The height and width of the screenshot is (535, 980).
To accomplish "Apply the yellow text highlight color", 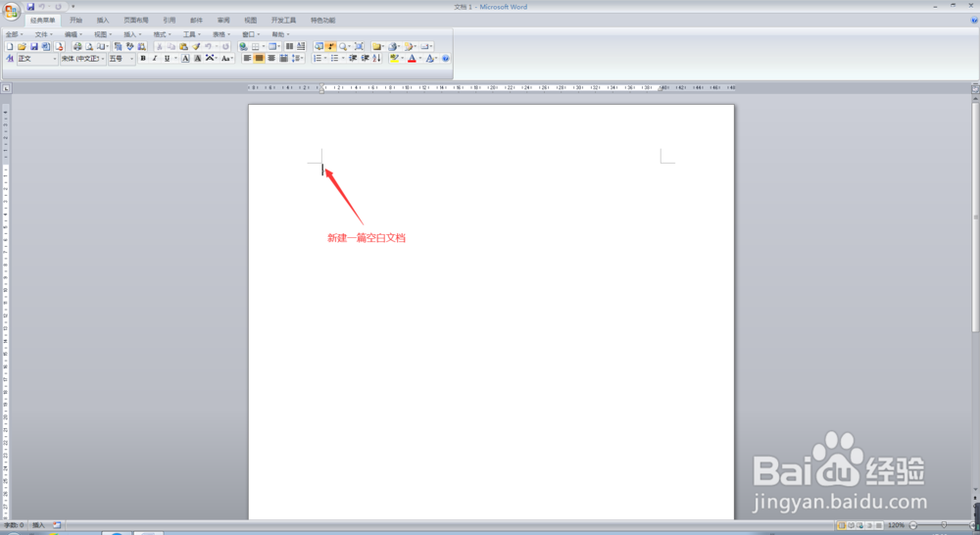I will pos(394,58).
